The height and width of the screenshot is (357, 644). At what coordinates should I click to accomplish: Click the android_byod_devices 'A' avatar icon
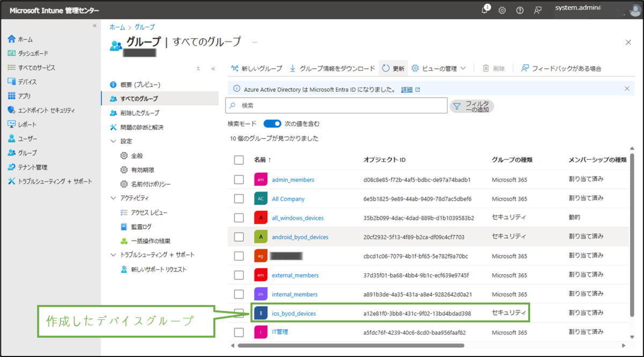point(261,237)
